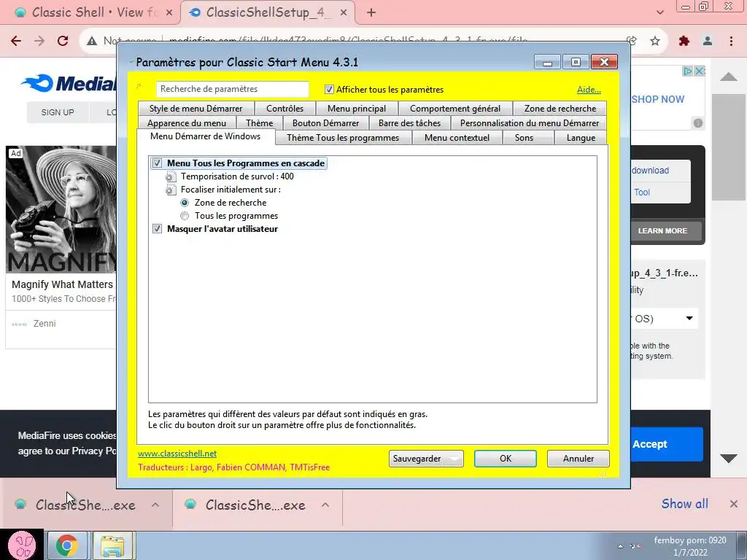Image resolution: width=747 pixels, height=560 pixels.
Task: Open the tab search chevron in Chrome
Action: 659,12
